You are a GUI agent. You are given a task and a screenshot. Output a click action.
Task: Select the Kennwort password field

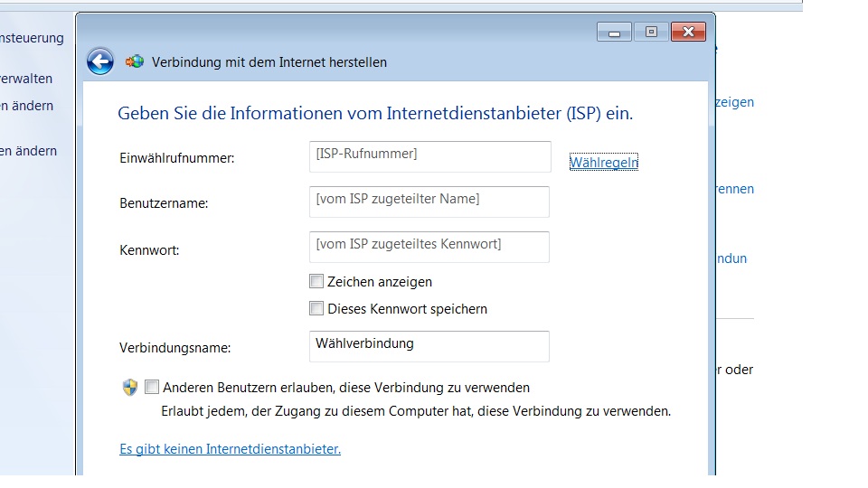point(429,247)
